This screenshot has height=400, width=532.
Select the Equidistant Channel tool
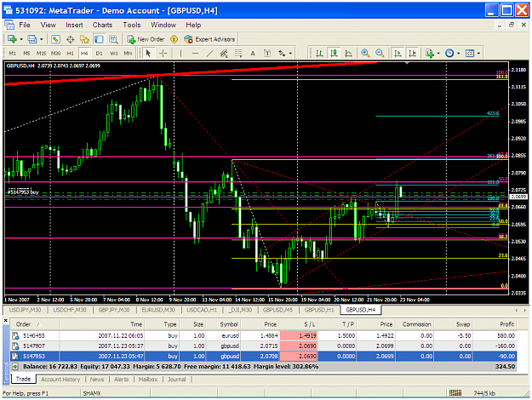coord(224,54)
